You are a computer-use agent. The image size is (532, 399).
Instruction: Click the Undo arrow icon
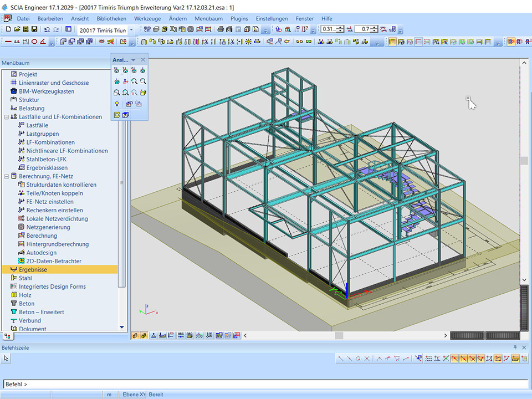pyautogui.click(x=47, y=29)
